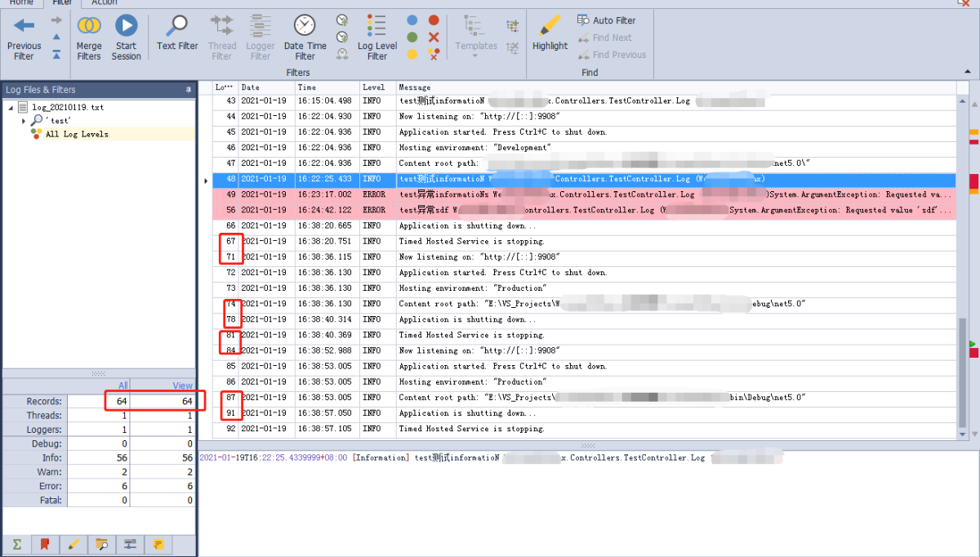Click row 85 Application started message

(583, 366)
